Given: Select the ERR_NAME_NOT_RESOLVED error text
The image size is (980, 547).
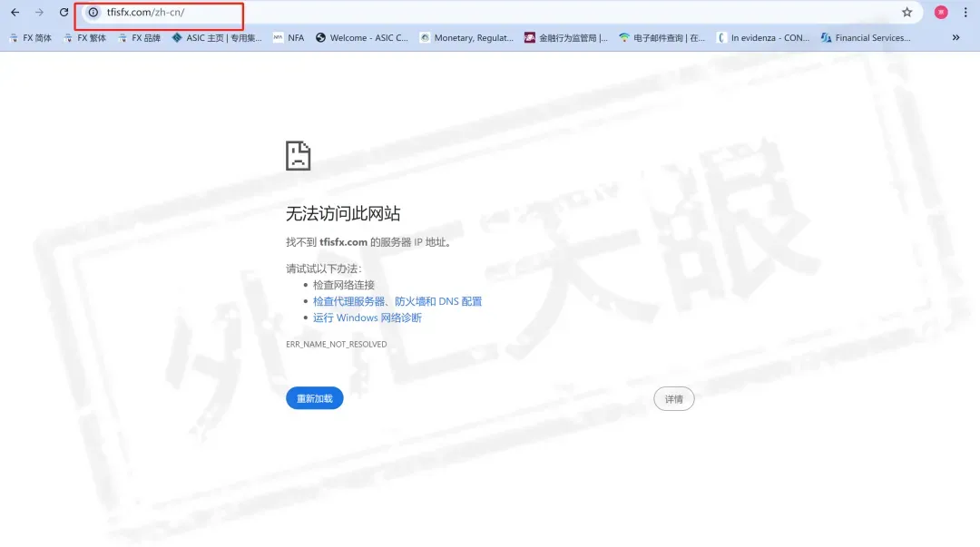Looking at the screenshot, I should (x=337, y=344).
